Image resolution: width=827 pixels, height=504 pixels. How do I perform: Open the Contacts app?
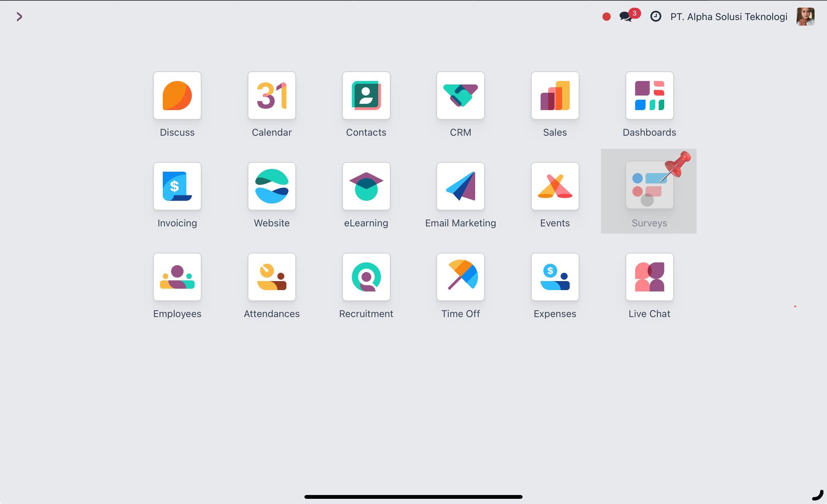click(x=366, y=96)
